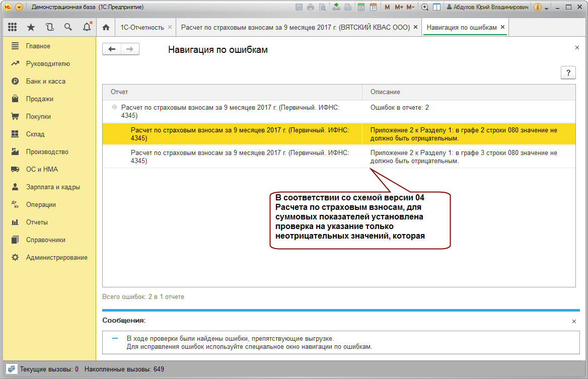This screenshot has width=588, height=379.
Task: Open the history icon
Action: [49, 27]
